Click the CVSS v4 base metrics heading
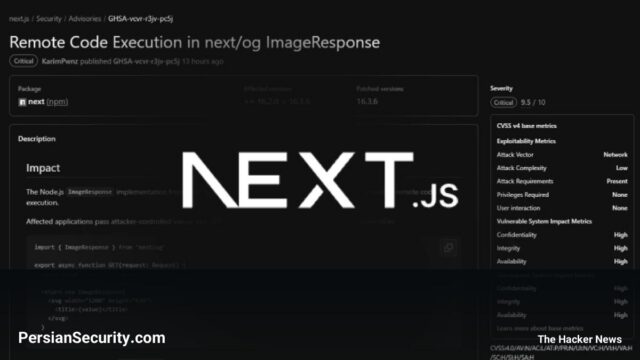 527,126
